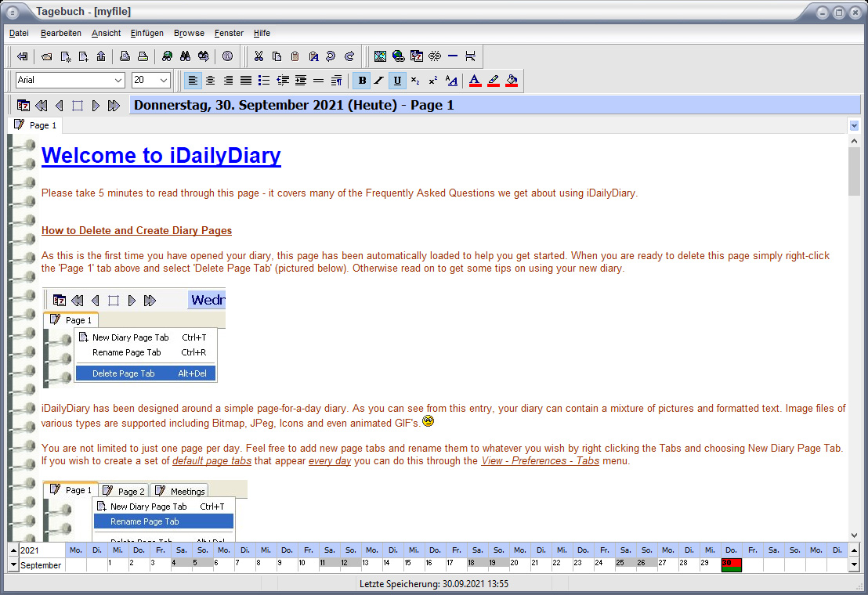Open the Arial font dropdown
The image size is (868, 595).
coord(118,80)
